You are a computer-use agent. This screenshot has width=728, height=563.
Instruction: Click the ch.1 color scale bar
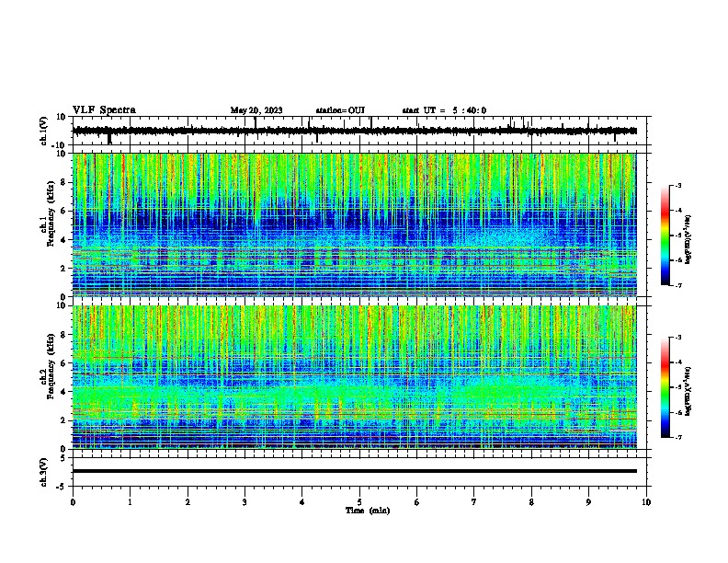[x=665, y=236]
